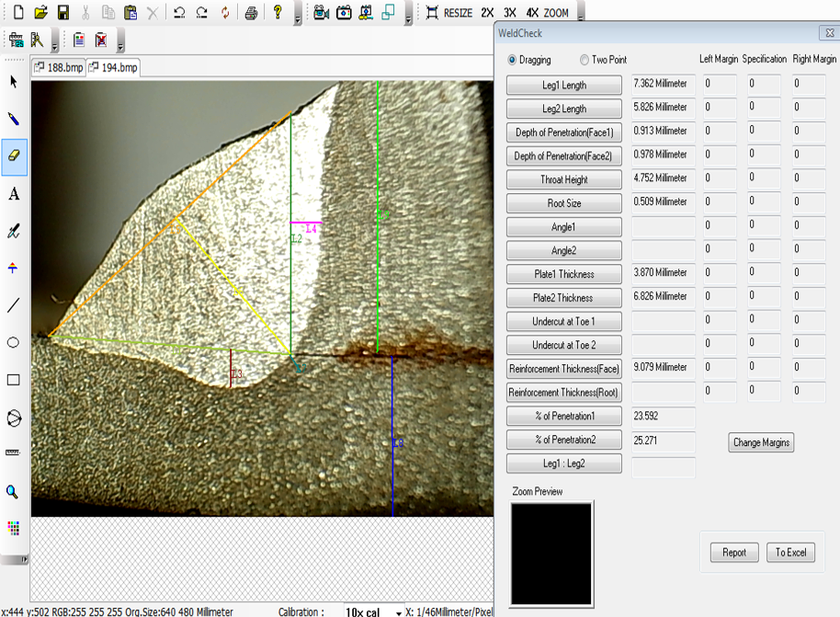Image resolution: width=840 pixels, height=617 pixels.
Task: Click the Depth of Penetration(Face1) button
Action: (x=564, y=132)
